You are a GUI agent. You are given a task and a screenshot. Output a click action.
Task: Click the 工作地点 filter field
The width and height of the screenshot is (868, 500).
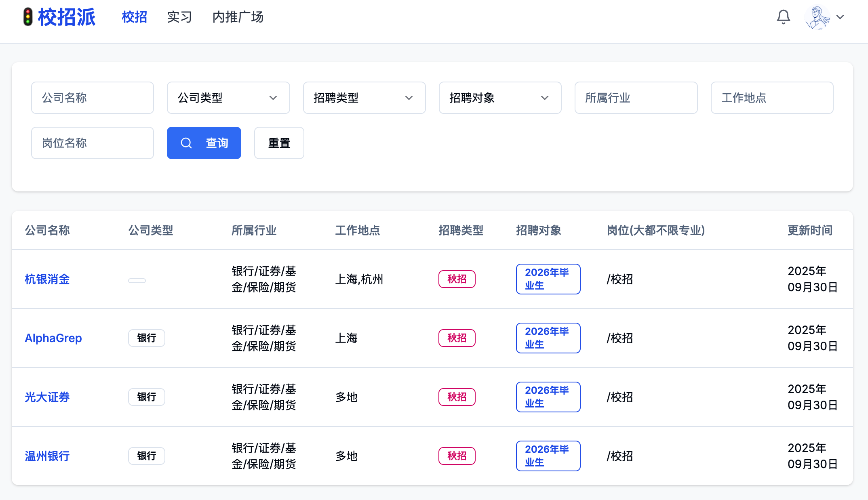[771, 98]
